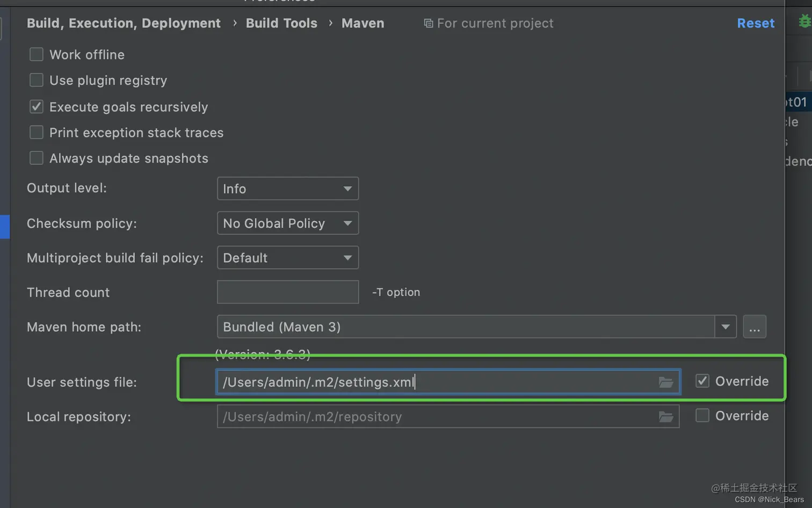
Task: Expand the Maven home path dropdown arrow
Action: point(726,326)
